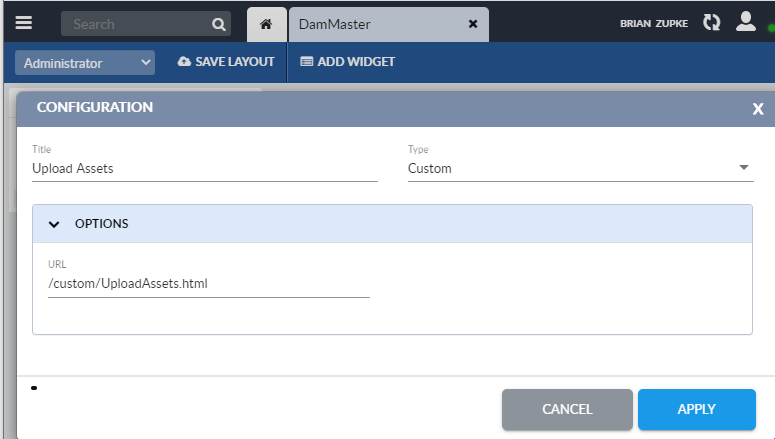
Task: Save layout using the cloud button
Action: (x=226, y=62)
